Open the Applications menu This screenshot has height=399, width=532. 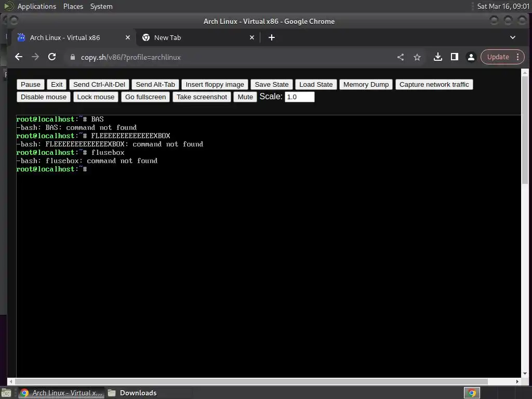tap(37, 6)
